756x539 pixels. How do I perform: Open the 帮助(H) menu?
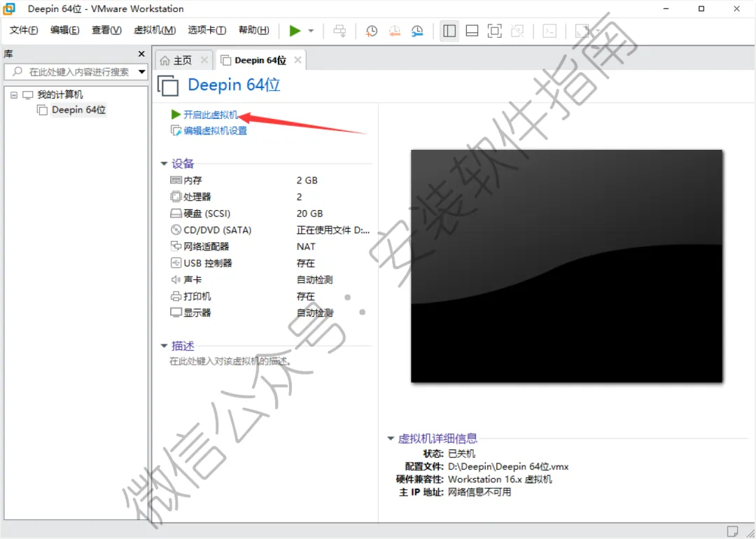(253, 30)
